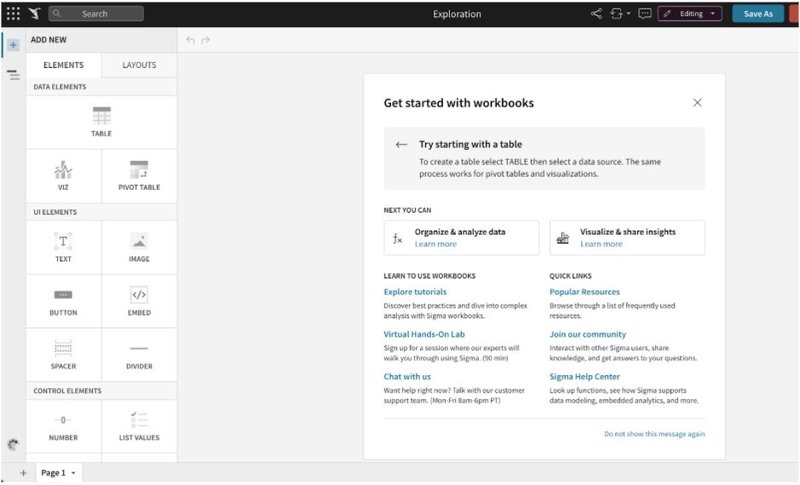Open the Popular Resources link
Viewport: 800px width, 485px height.
584,292
